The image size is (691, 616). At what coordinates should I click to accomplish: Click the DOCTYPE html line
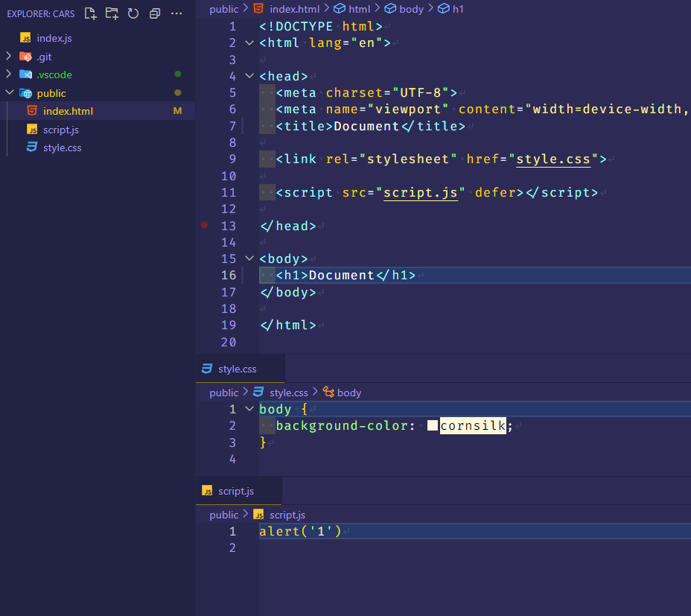(321, 27)
